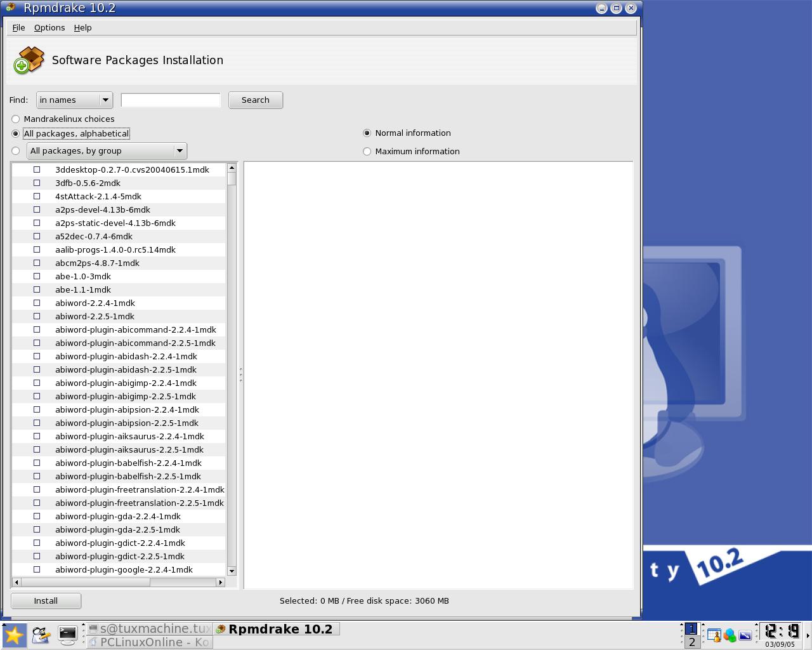The width and height of the screenshot is (812, 650).
Task: Select abiword-plugin-gda-2.2.5-1mdk entry
Action: [x=117, y=529]
